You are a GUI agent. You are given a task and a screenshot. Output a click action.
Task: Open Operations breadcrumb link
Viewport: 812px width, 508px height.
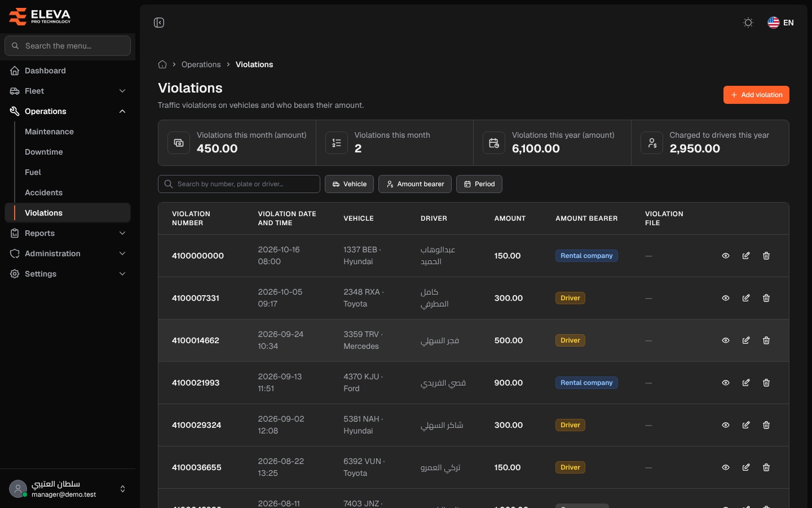(x=201, y=64)
